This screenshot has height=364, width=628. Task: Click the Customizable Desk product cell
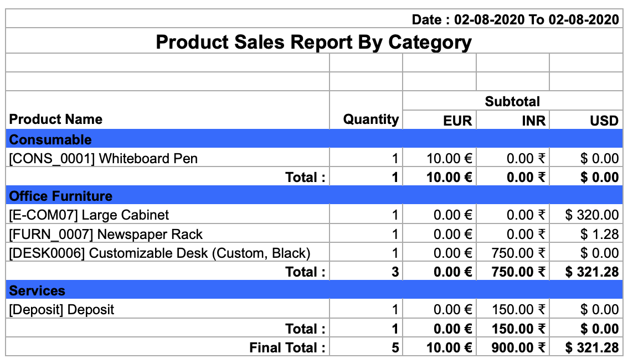(168, 252)
